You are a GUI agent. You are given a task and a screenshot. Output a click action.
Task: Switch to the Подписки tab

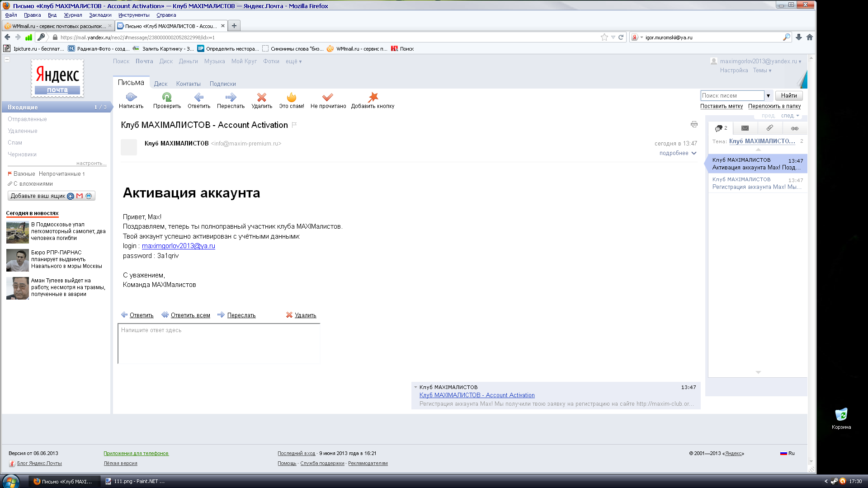(222, 84)
